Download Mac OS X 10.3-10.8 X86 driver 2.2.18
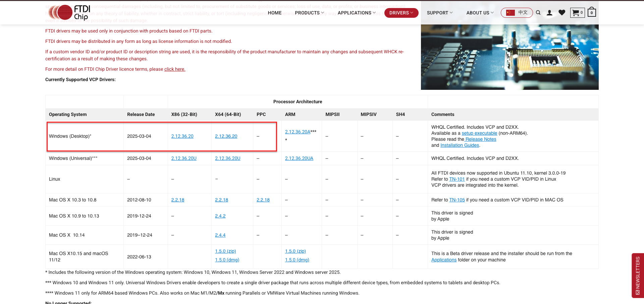 click(178, 200)
